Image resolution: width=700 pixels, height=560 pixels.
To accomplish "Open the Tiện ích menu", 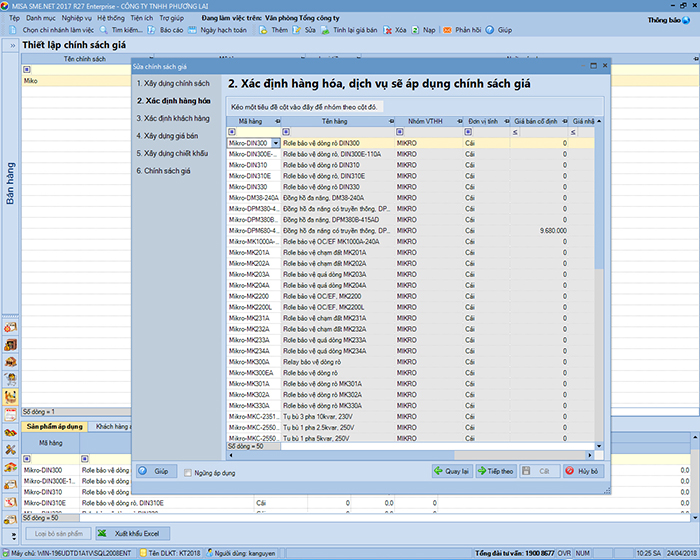I will click(x=142, y=18).
